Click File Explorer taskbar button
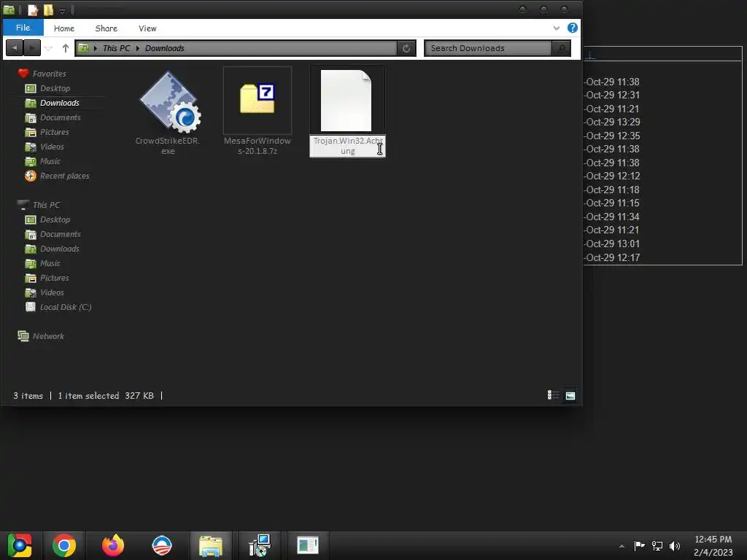This screenshot has height=560, width=747. tap(211, 545)
